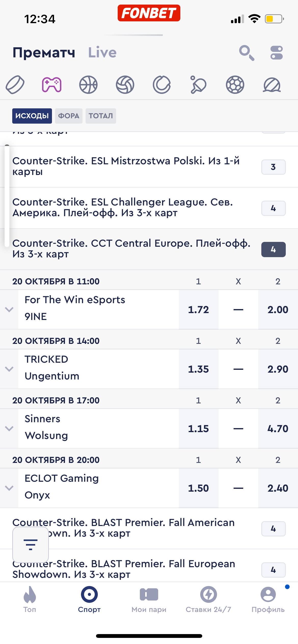
Task: Pick the table tennis paddle icon
Action: [x=198, y=85]
